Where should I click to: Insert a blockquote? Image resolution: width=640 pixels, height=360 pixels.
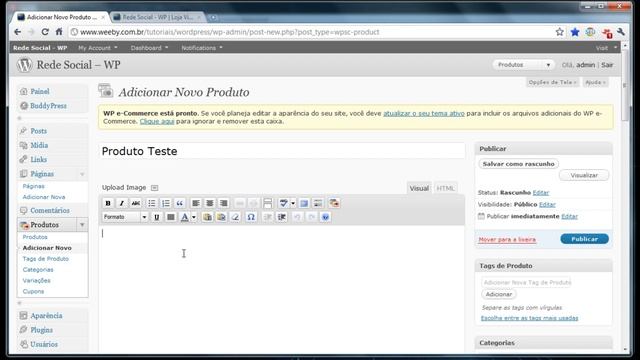tap(179, 203)
